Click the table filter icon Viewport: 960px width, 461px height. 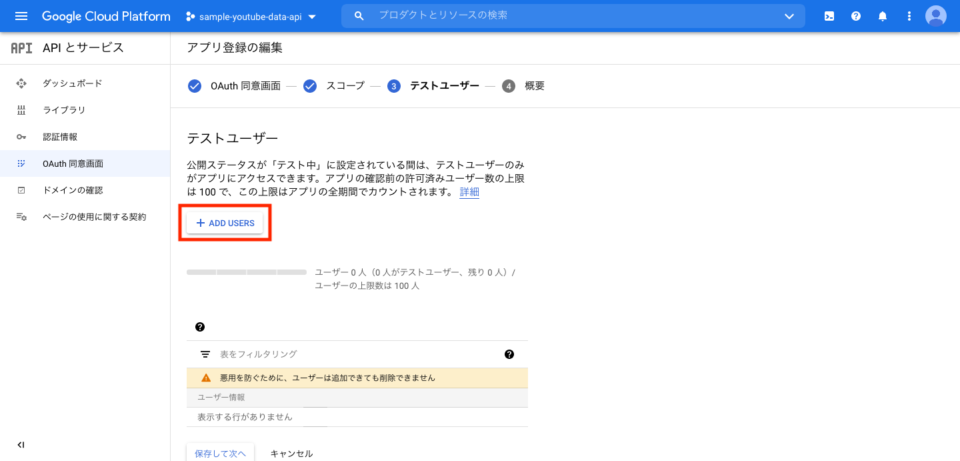(x=205, y=354)
